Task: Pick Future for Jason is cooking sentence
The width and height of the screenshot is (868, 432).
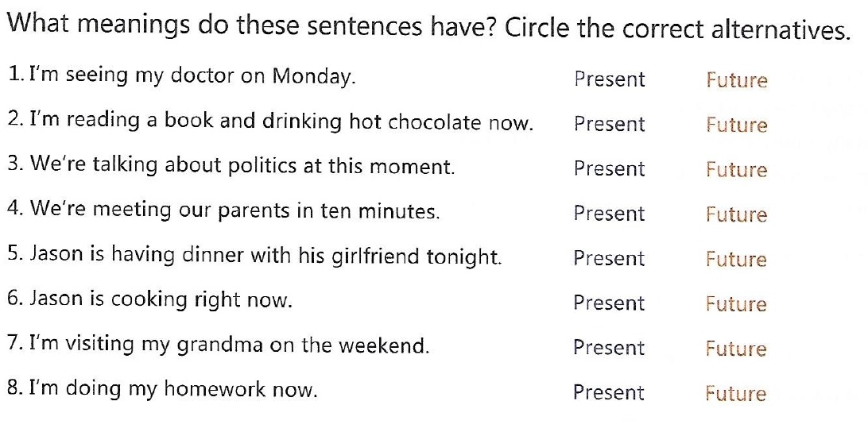Action: click(x=736, y=304)
